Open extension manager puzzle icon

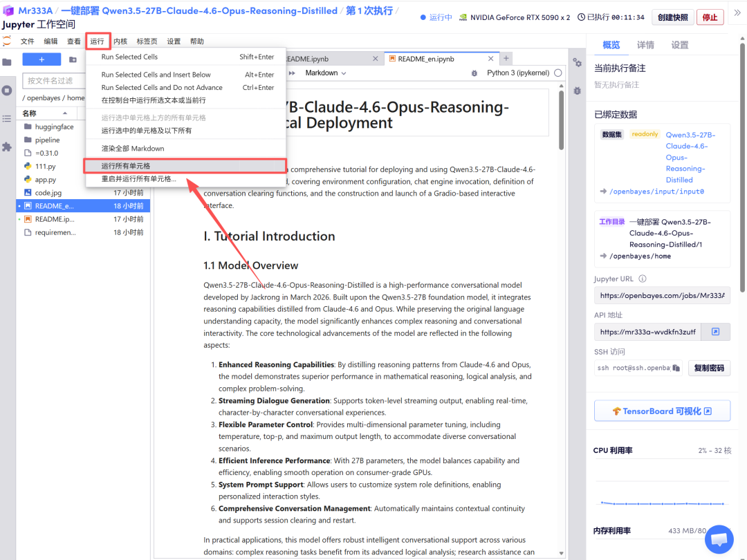tap(7, 147)
